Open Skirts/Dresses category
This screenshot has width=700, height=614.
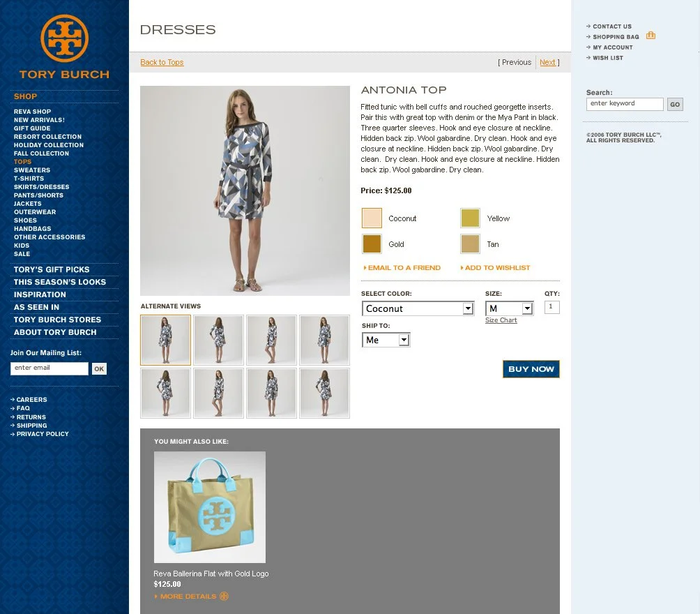click(42, 187)
